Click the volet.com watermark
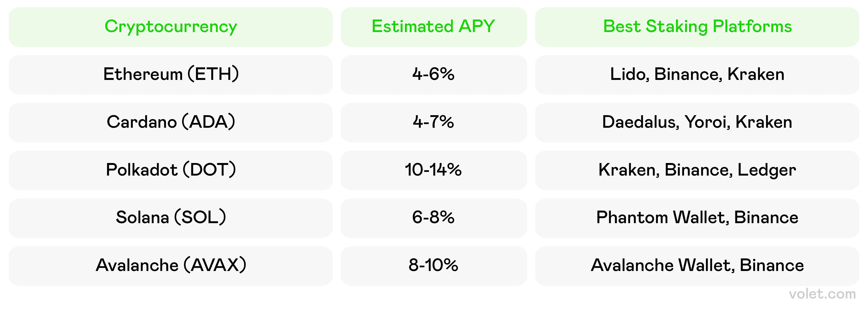Viewport: 868px width, 310px height. tap(822, 294)
